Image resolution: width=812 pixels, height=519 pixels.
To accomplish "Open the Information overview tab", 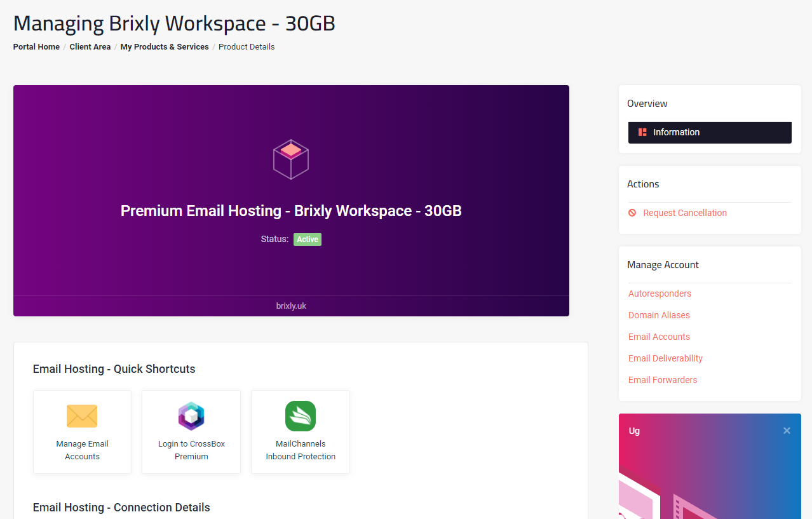I will [710, 133].
